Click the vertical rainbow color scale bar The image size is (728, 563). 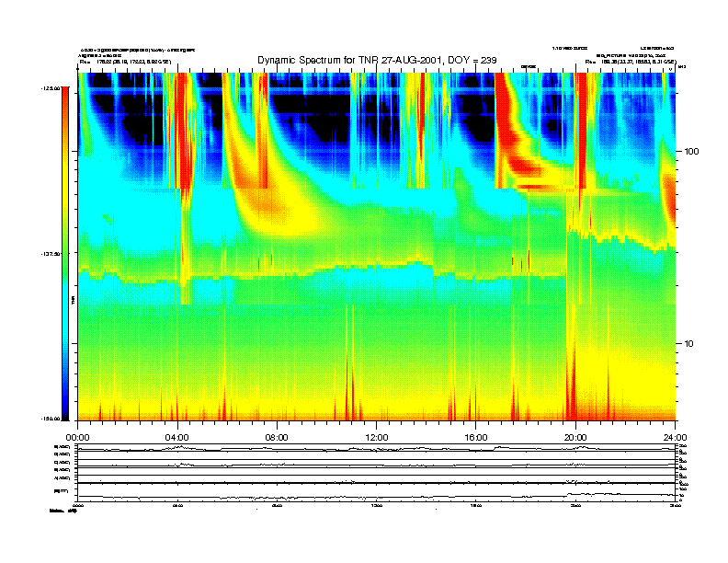[65, 254]
